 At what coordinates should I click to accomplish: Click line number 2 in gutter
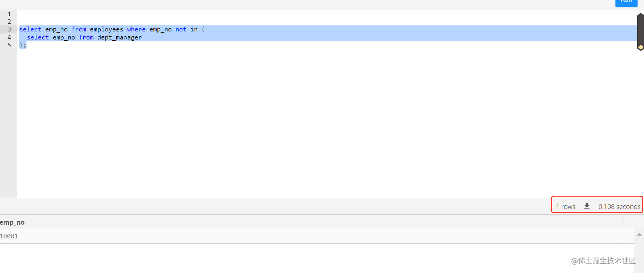(x=9, y=22)
